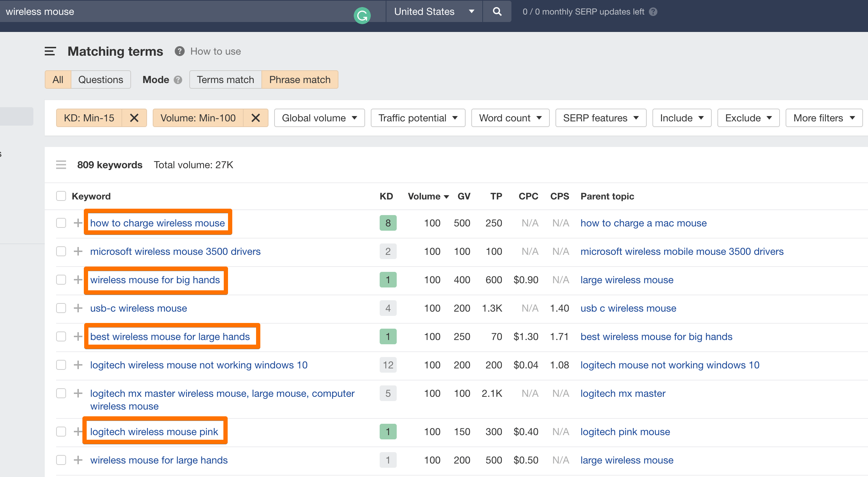Open the 'large wireless mouse' parent topic link
868x477 pixels.
point(627,280)
